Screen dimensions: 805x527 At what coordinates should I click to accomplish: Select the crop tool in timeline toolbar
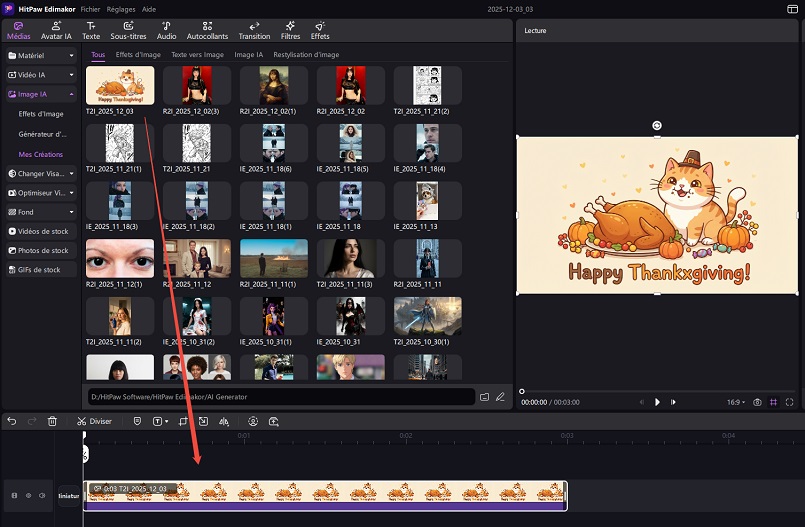[184, 421]
